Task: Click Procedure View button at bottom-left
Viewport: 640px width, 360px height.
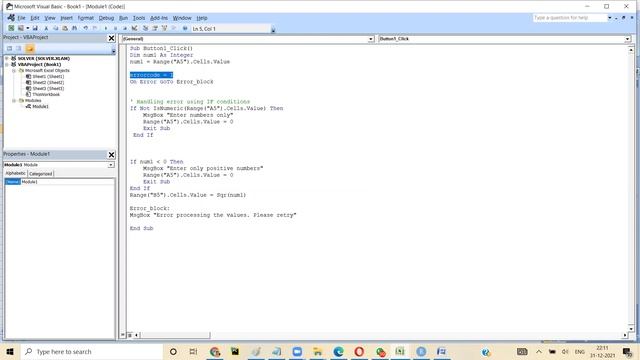Action: [122, 335]
